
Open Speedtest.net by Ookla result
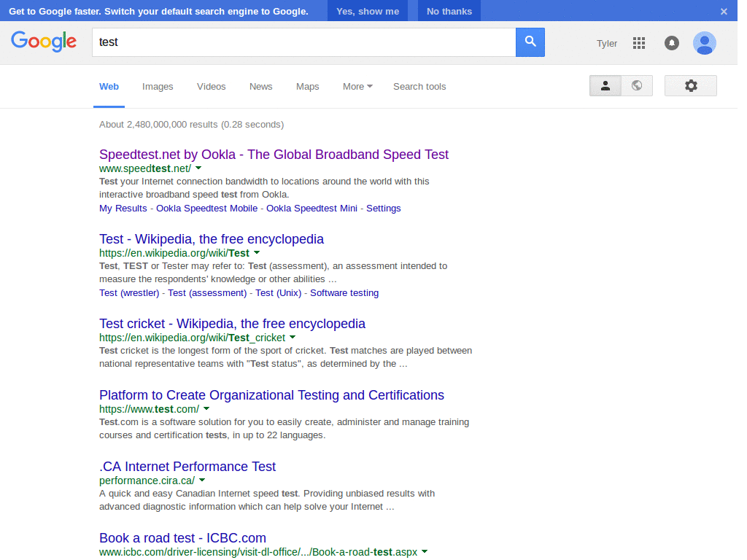pos(274,155)
